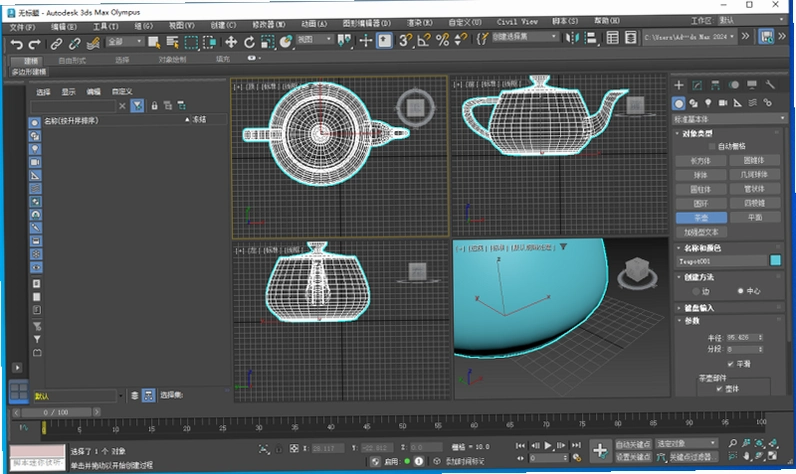Toggle Angle Snap in main toolbar
The image size is (796, 474).
(x=423, y=40)
